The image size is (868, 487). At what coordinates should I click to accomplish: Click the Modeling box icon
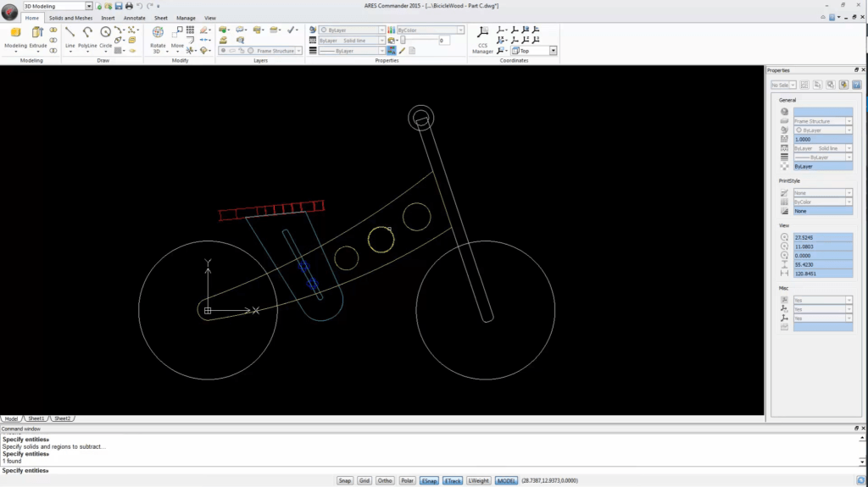[15, 32]
